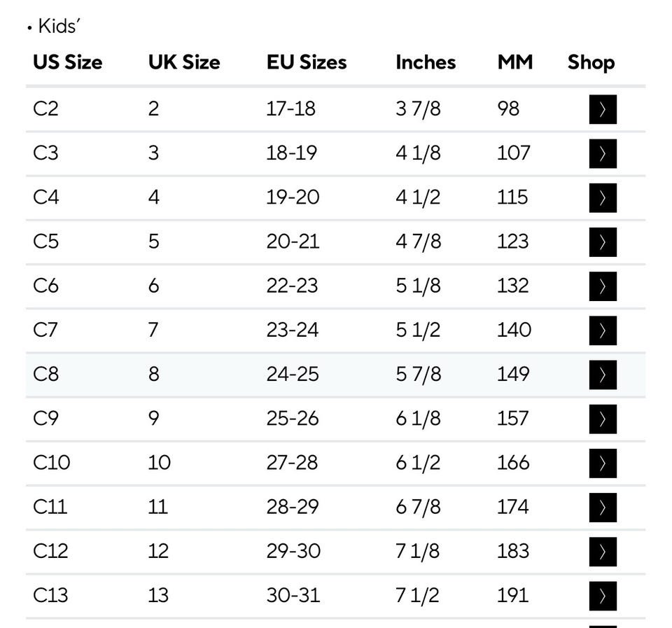Image resolution: width=672 pixels, height=628 pixels.
Task: Click the MM column header
Action: point(515,62)
